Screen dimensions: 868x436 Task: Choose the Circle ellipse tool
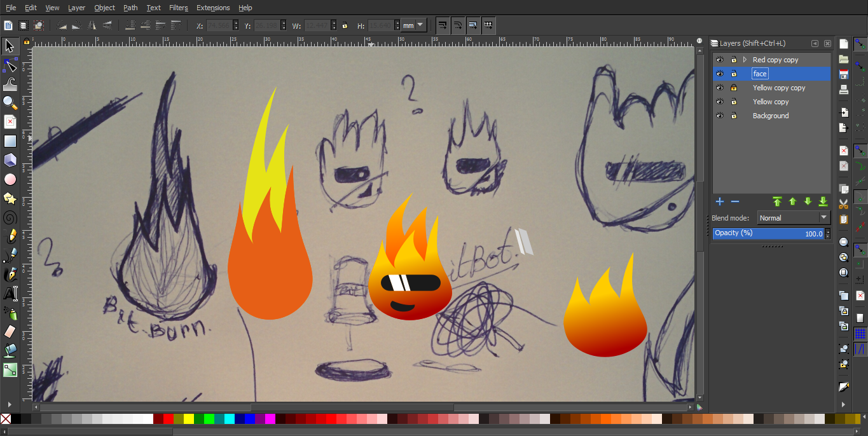10,179
